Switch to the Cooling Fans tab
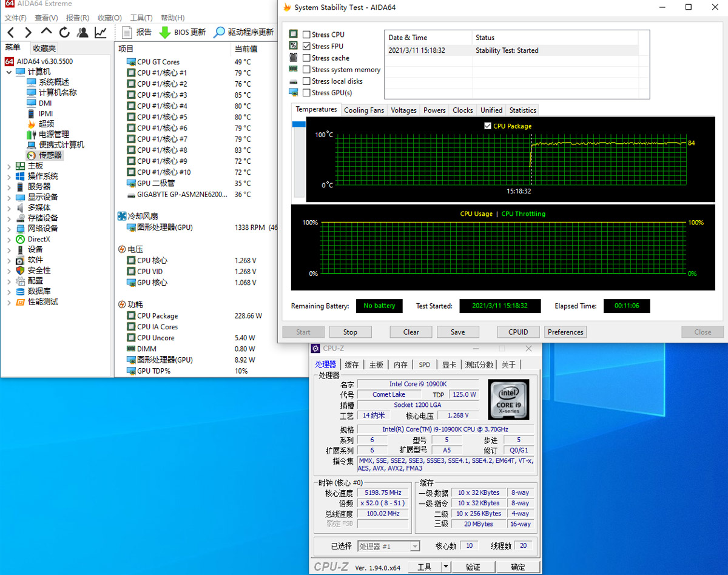This screenshot has width=728, height=575. (x=364, y=110)
